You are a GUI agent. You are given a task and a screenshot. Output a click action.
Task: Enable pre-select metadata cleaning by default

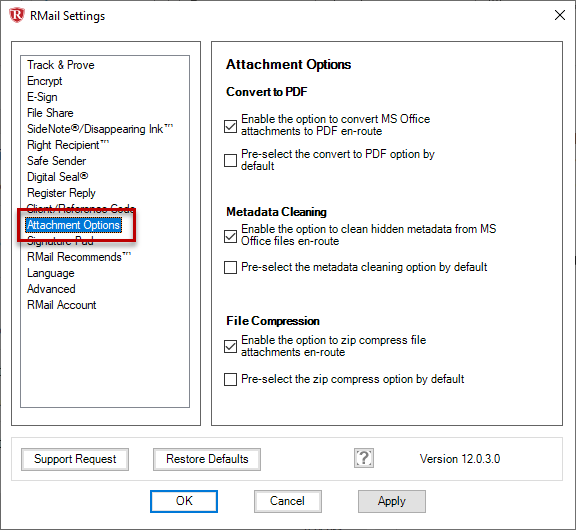click(230, 267)
